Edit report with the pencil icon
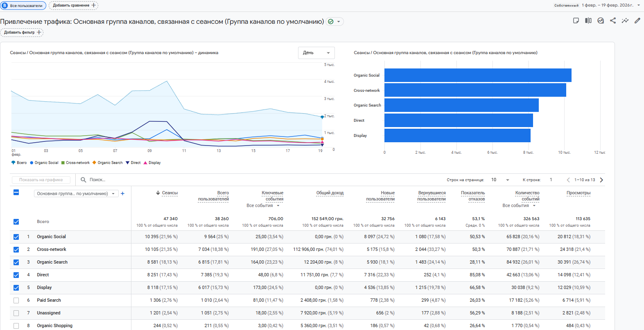The height and width of the screenshot is (330, 644). (637, 20)
